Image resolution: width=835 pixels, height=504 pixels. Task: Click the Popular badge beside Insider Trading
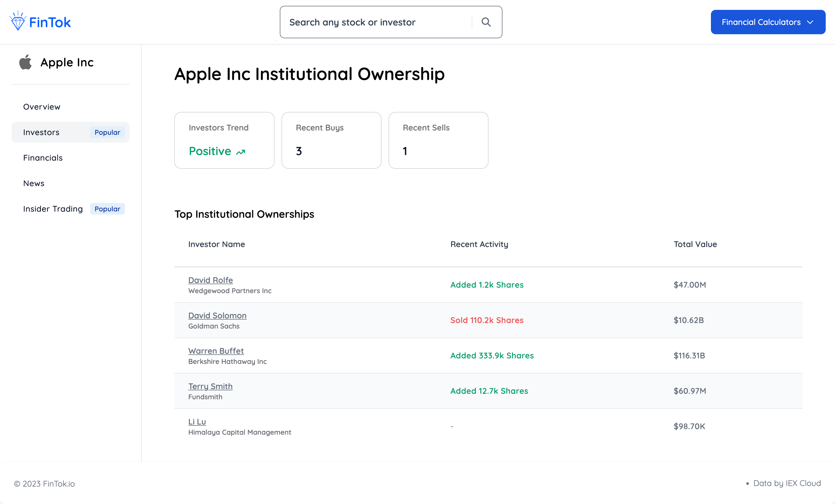pos(108,209)
